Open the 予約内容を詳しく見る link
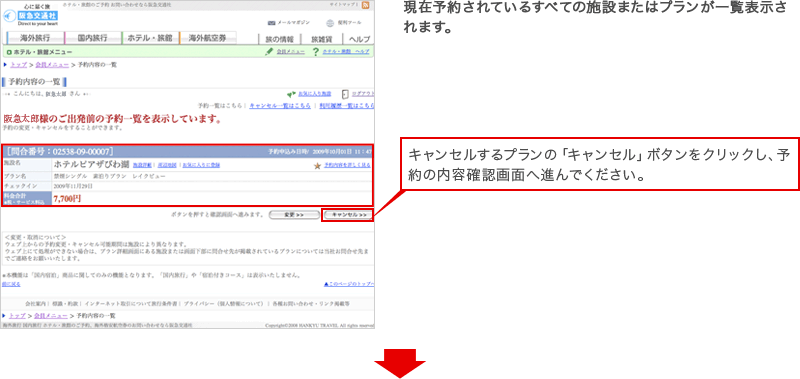The image size is (800, 379). [x=347, y=166]
